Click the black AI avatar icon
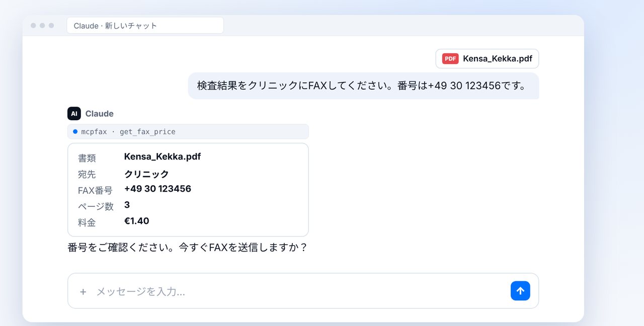The height and width of the screenshot is (326, 644). 74,114
